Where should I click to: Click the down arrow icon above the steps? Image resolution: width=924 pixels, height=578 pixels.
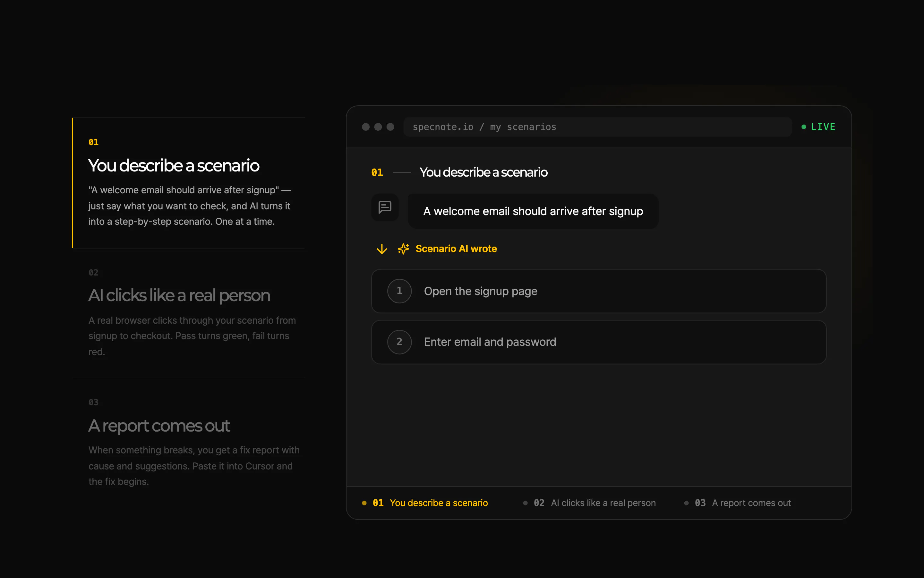click(x=382, y=249)
